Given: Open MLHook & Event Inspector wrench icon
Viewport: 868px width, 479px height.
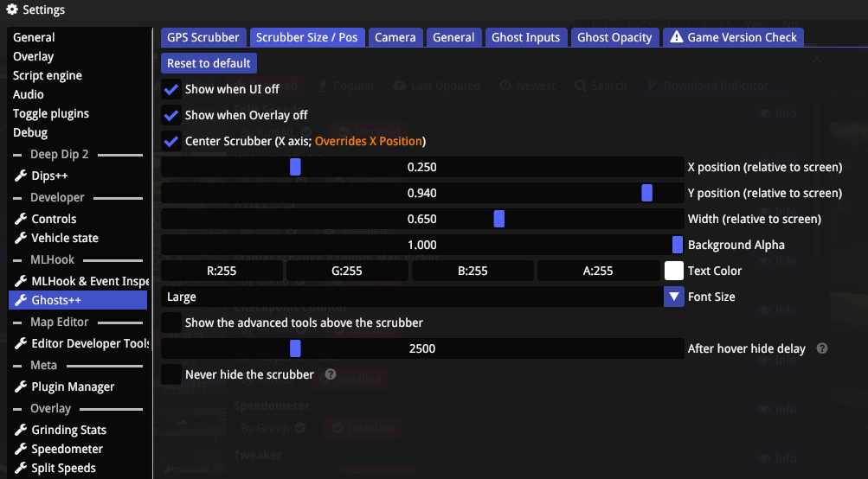Looking at the screenshot, I should (21, 281).
